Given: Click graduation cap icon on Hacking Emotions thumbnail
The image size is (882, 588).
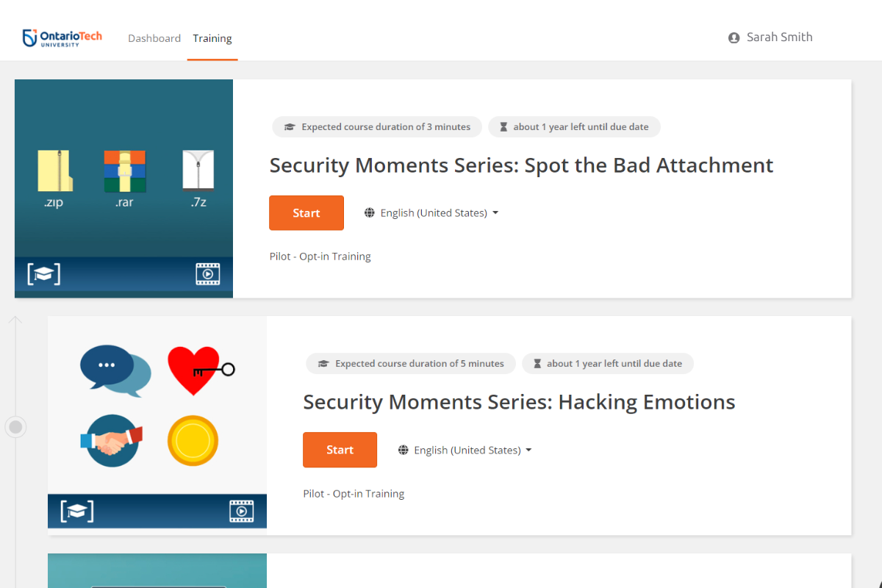Looking at the screenshot, I should click(77, 511).
